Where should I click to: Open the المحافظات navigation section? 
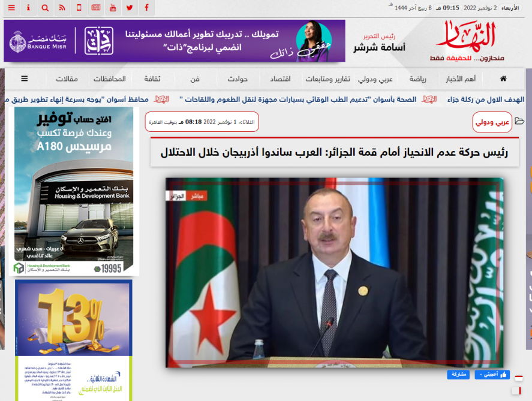pyautogui.click(x=110, y=79)
